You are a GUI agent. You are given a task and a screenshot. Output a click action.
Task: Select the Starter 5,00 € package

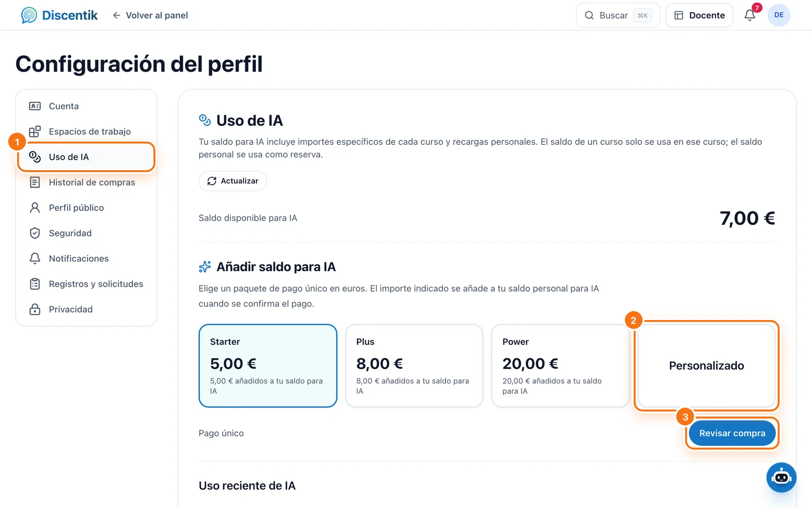point(268,366)
